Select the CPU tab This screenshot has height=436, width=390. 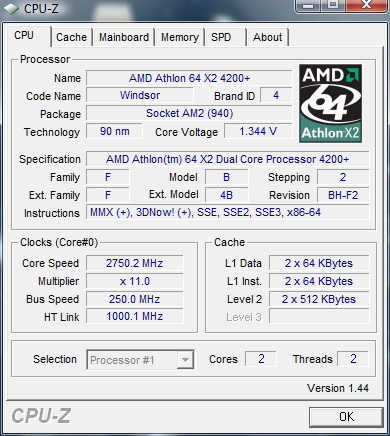(28, 36)
